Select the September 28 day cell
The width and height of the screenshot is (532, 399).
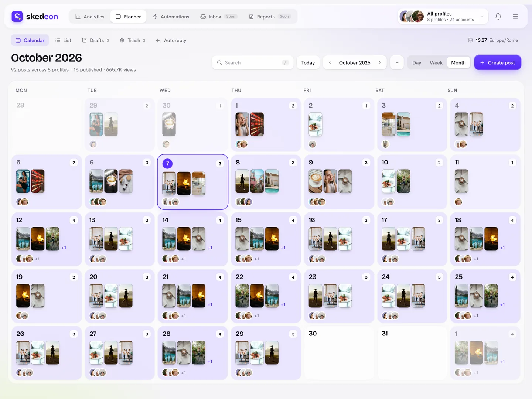click(x=47, y=125)
